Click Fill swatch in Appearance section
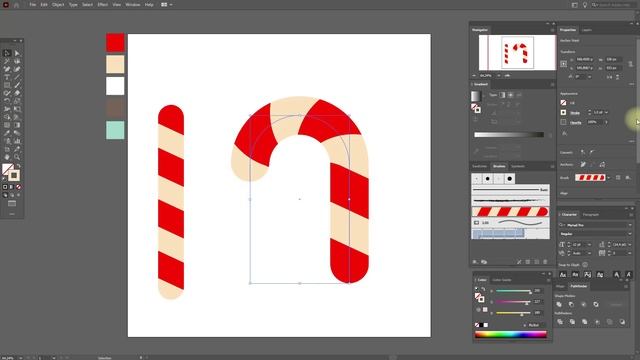This screenshot has width=640, height=360. click(x=563, y=102)
